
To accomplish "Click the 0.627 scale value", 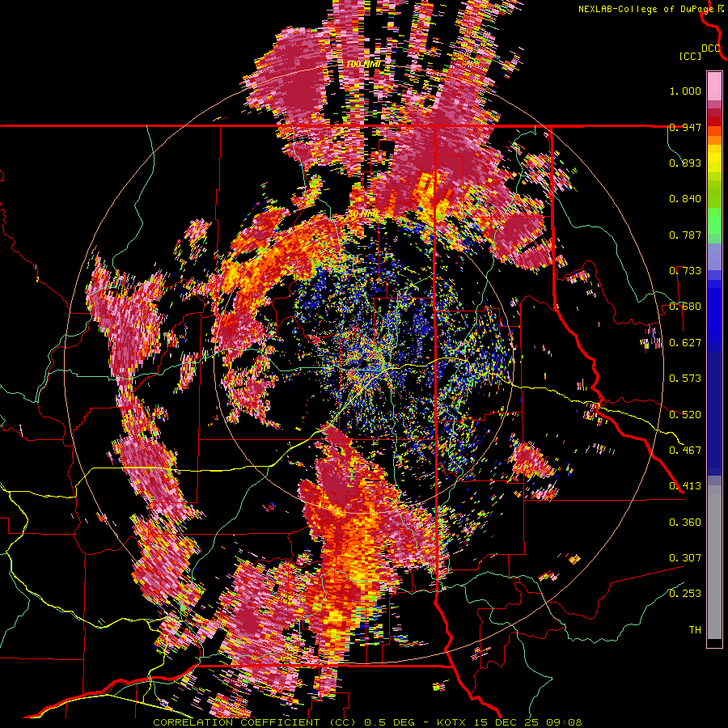I will click(685, 343).
